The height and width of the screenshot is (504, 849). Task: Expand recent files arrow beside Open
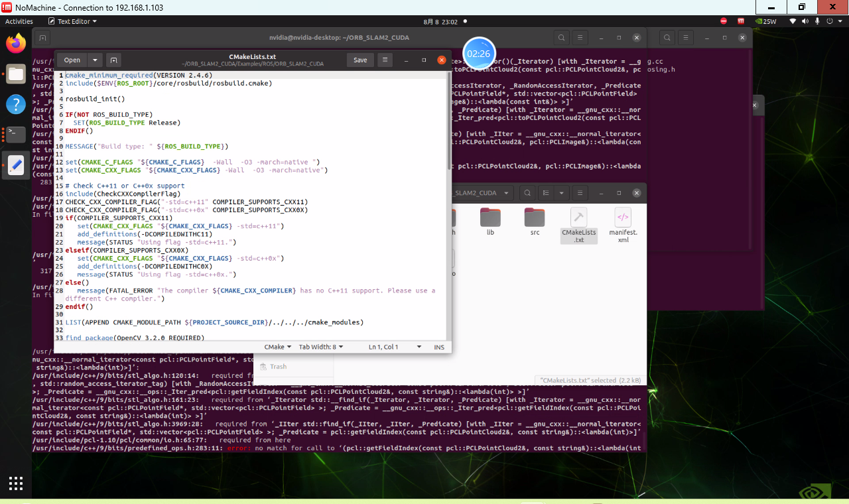pyautogui.click(x=96, y=60)
